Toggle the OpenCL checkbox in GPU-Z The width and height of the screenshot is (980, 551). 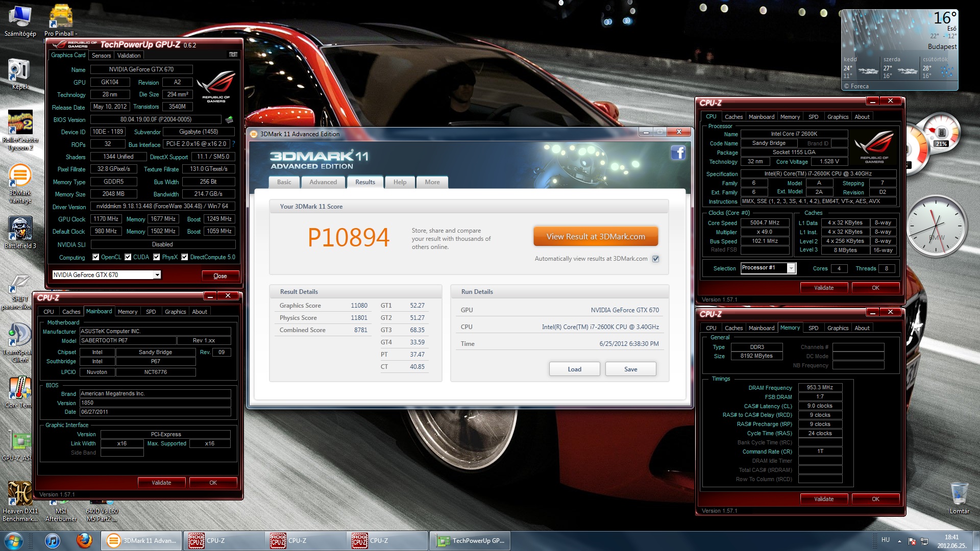click(96, 257)
